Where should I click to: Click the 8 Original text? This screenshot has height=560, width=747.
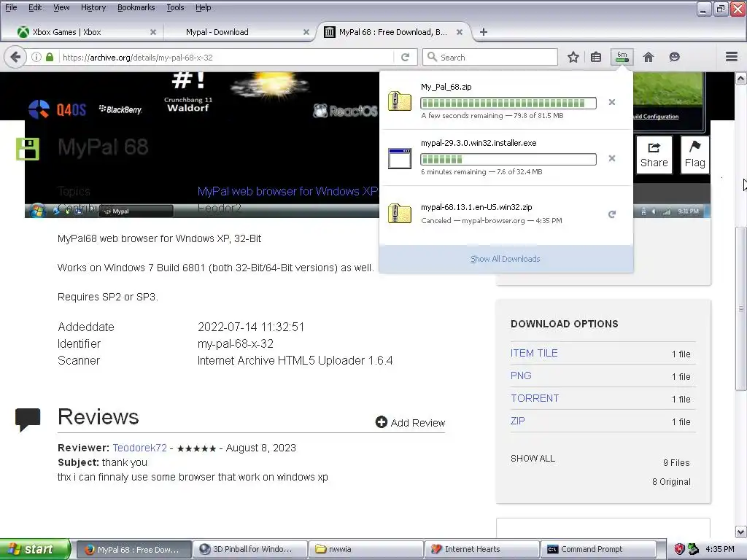(x=671, y=481)
